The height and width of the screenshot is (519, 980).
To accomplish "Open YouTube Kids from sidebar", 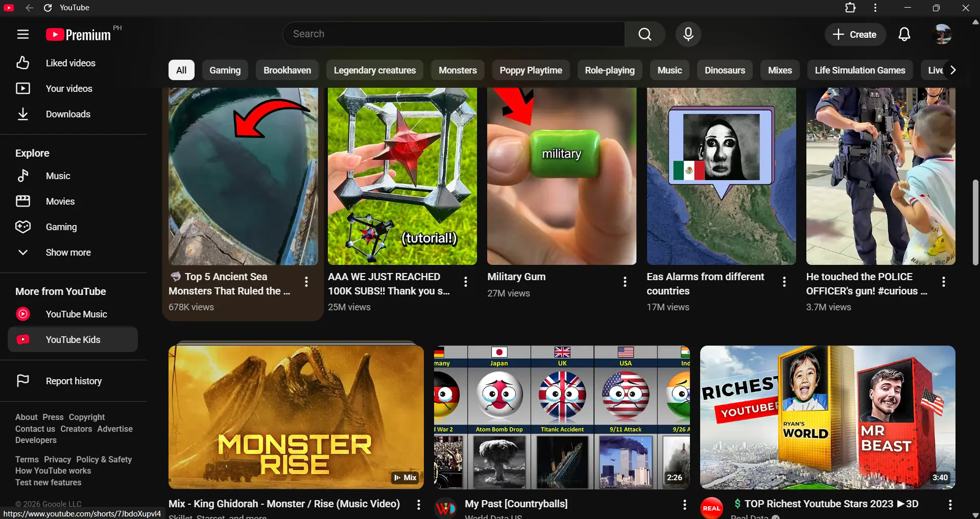I will [73, 339].
